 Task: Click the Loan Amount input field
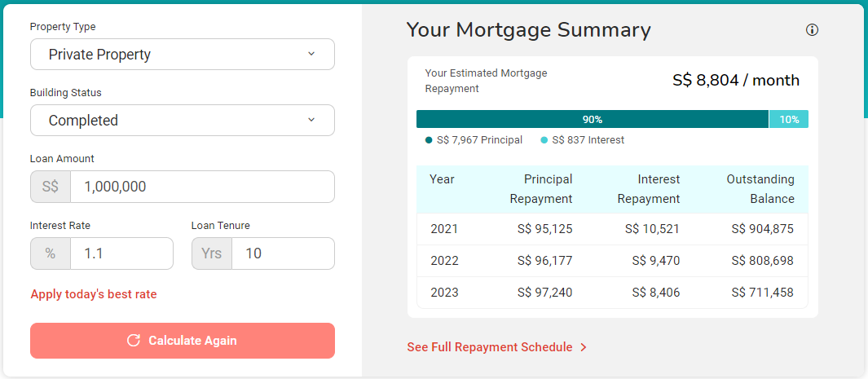click(202, 187)
